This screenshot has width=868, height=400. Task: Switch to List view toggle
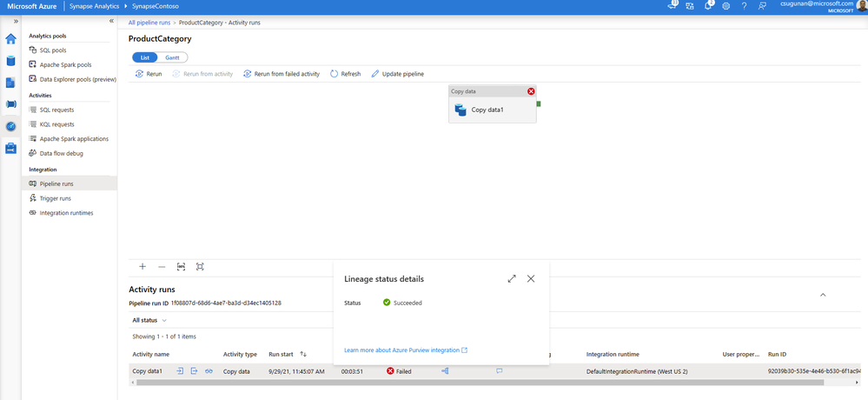pos(145,57)
